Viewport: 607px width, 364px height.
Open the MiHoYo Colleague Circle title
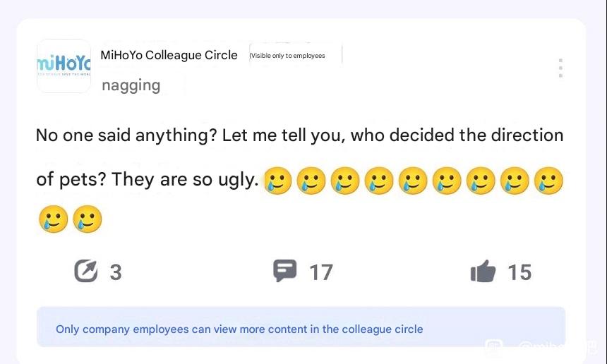point(169,55)
